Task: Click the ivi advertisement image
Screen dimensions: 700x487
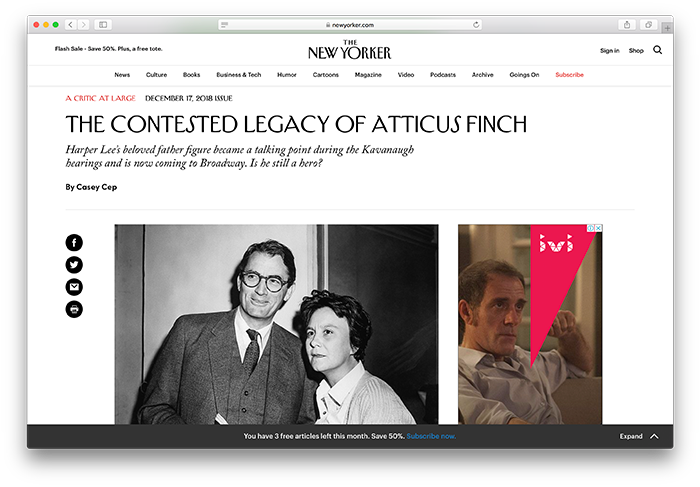Action: (530, 324)
